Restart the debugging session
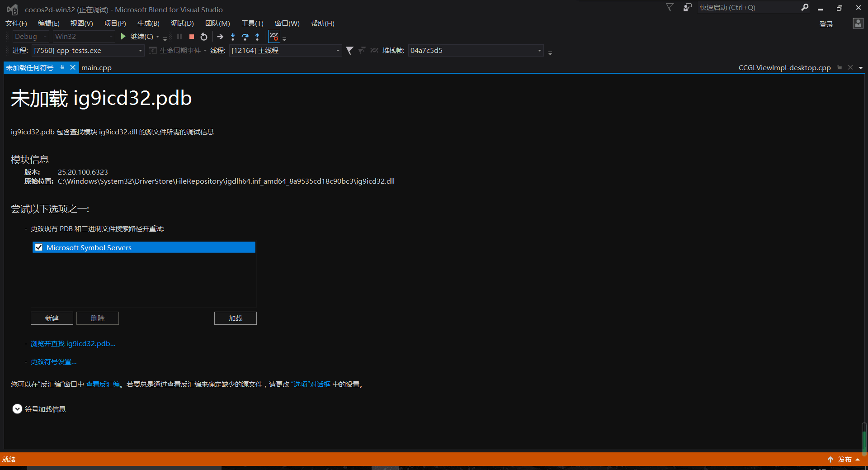 point(204,37)
